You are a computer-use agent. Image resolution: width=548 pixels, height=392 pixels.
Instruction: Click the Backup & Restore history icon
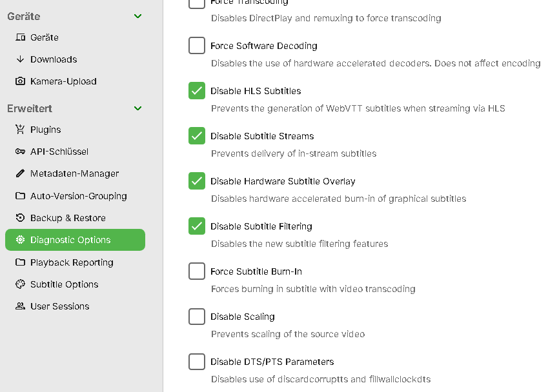click(20, 218)
